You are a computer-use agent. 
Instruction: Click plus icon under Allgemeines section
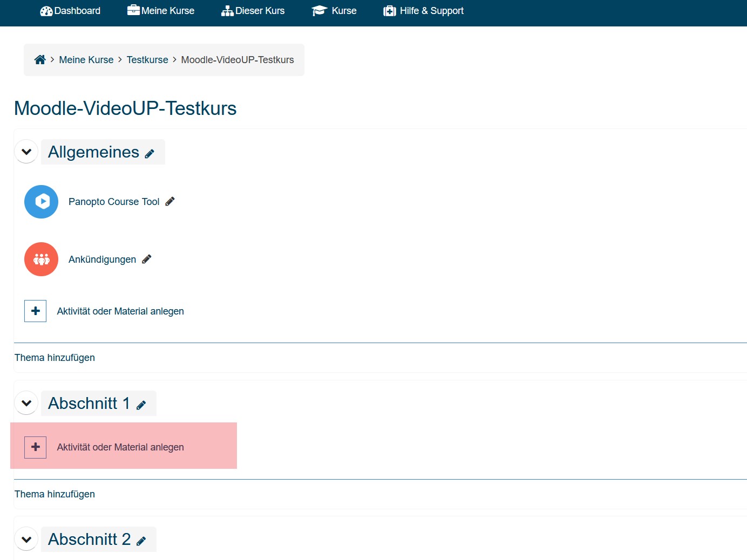click(x=36, y=311)
